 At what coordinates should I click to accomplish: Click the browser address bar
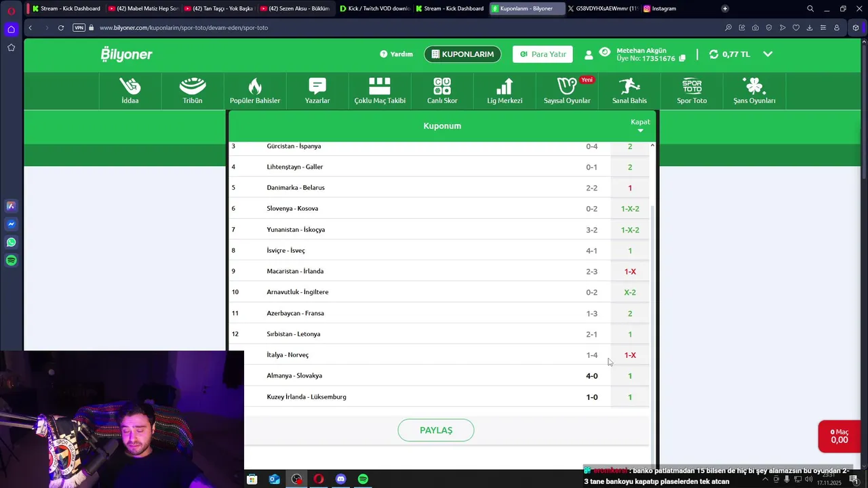coord(407,28)
